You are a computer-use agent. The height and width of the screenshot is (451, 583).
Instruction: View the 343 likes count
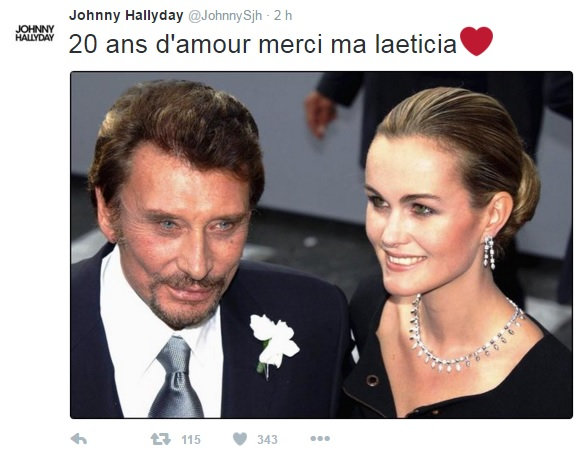(267, 439)
